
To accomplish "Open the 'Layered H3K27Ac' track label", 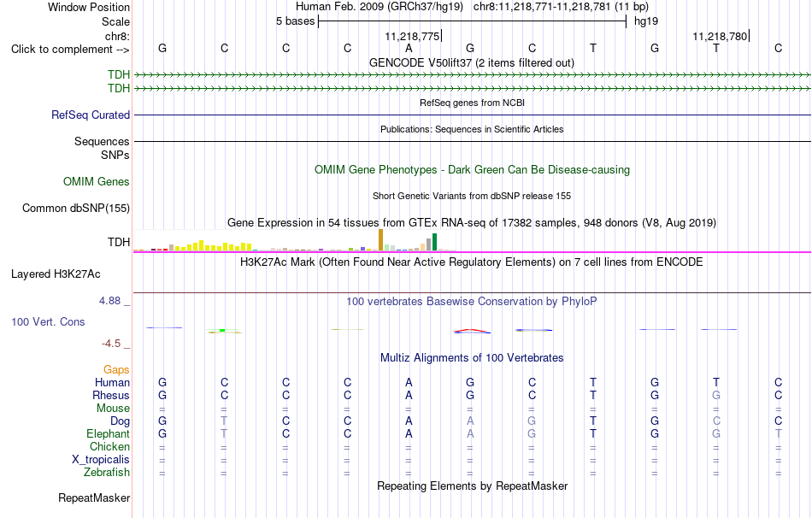I will tap(56, 274).
